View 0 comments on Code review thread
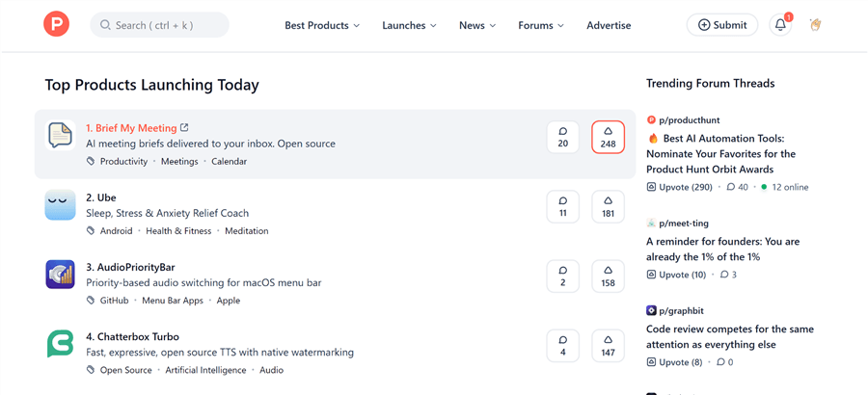 724,362
